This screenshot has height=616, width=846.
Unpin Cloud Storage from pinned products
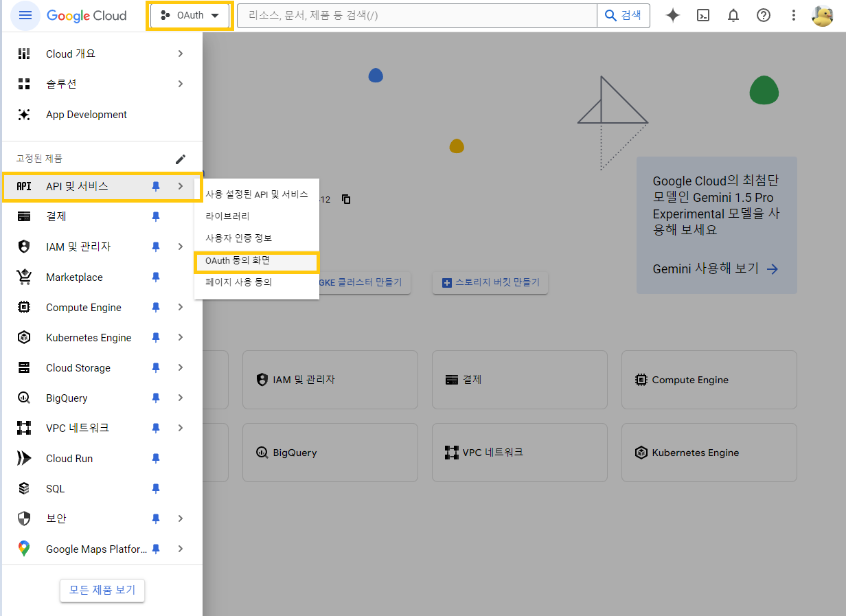(x=156, y=367)
